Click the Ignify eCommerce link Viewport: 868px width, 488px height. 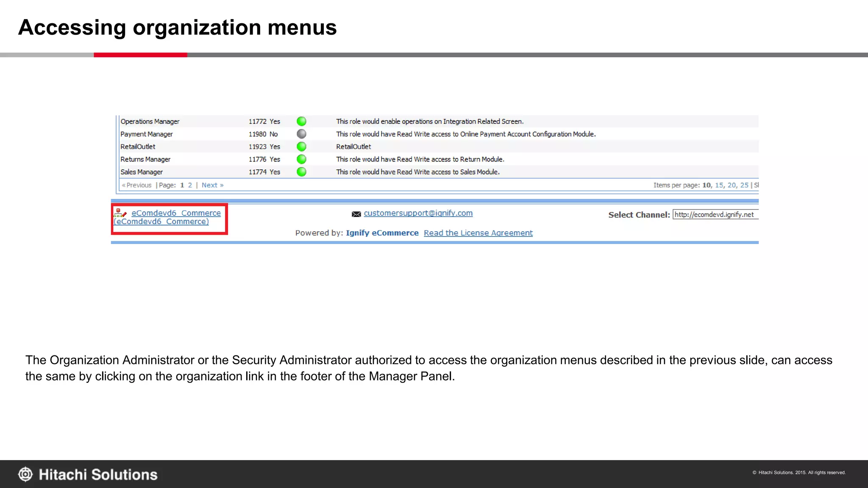[382, 233]
